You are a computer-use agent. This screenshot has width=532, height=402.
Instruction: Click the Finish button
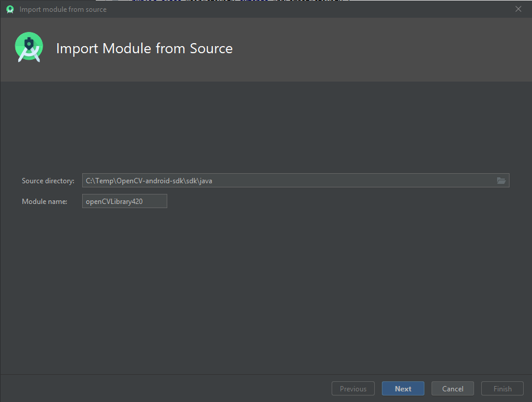click(502, 388)
